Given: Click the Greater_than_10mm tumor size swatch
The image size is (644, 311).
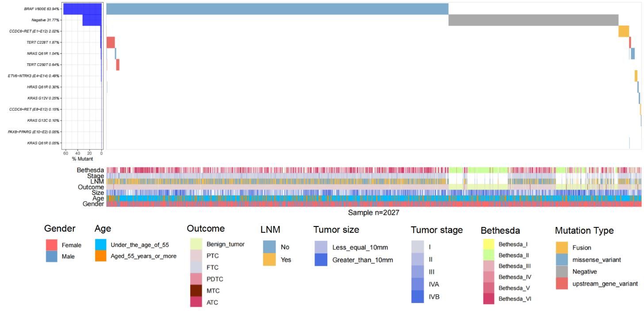Looking at the screenshot, I should (321, 260).
